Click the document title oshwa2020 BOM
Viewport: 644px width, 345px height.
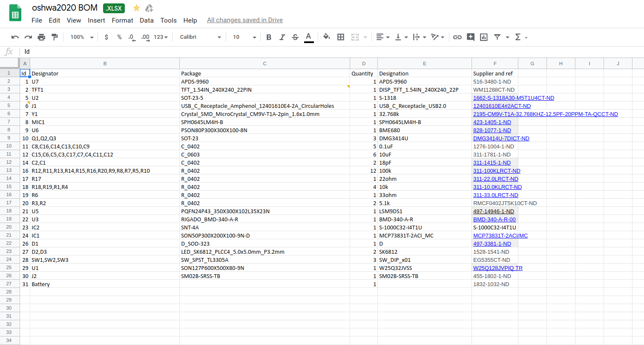pos(64,8)
